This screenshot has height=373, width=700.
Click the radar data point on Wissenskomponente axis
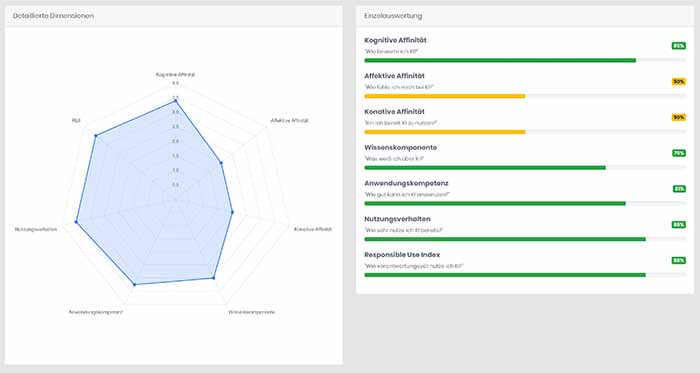213,278
